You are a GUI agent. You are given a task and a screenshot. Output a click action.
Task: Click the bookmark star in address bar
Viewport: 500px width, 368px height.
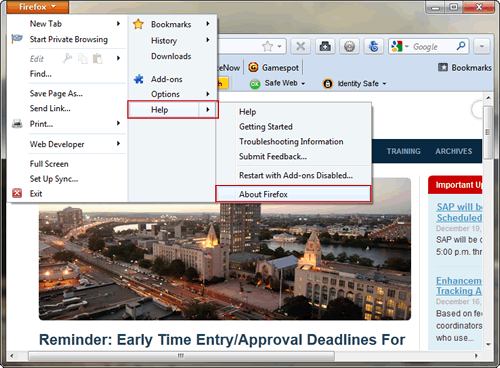[x=267, y=46]
